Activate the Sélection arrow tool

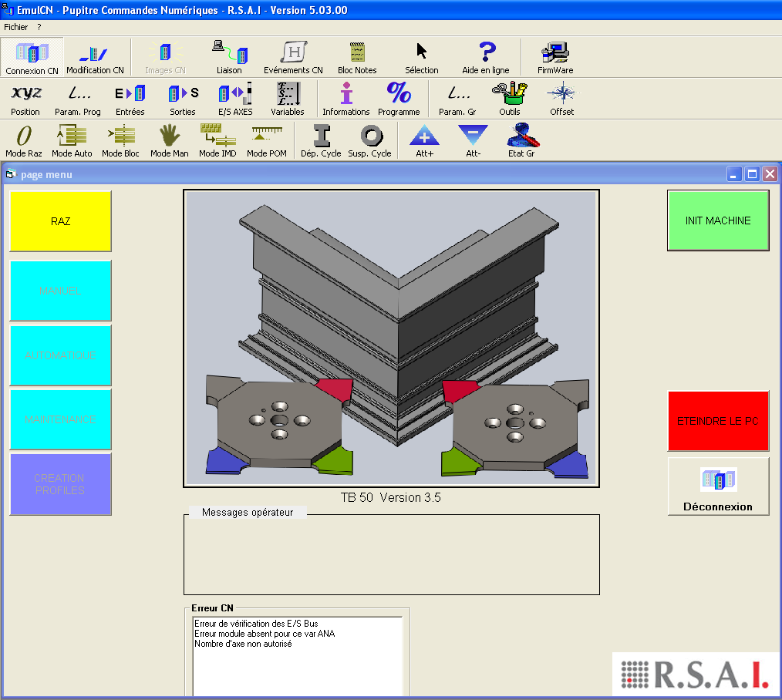click(x=421, y=58)
